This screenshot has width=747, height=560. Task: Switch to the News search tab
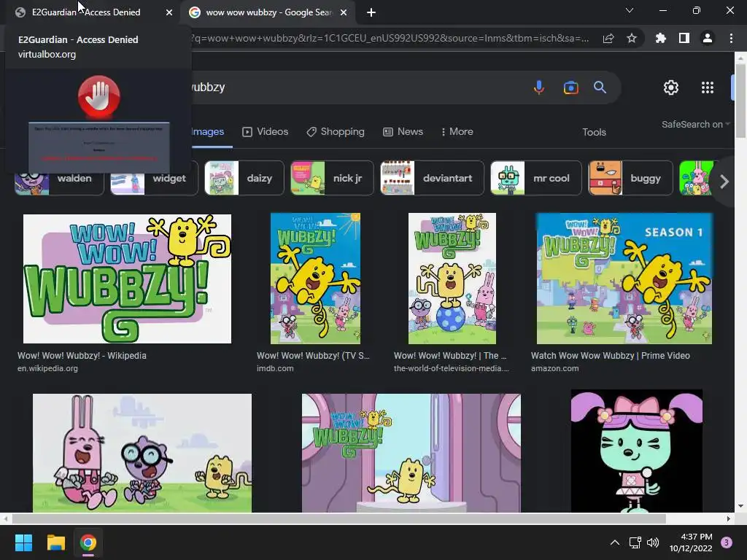click(403, 132)
